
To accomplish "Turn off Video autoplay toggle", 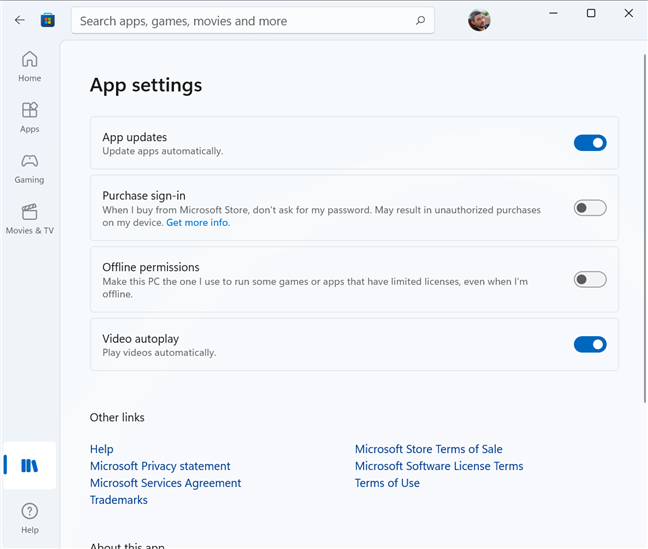I will pos(590,344).
